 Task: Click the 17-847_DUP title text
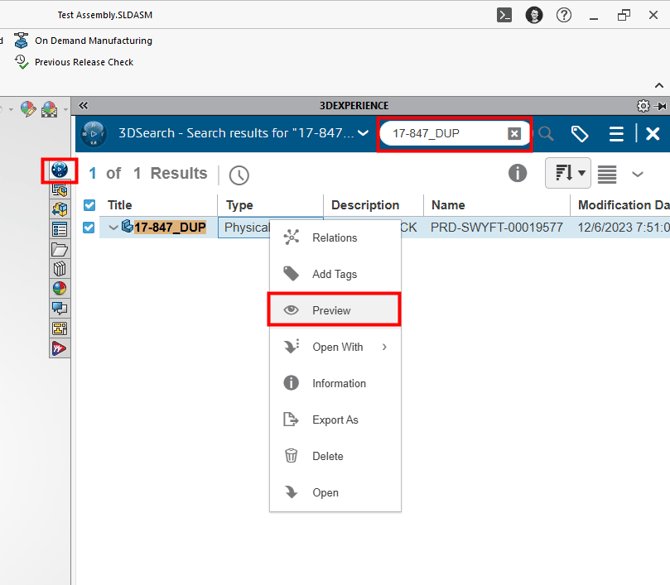[x=170, y=227]
